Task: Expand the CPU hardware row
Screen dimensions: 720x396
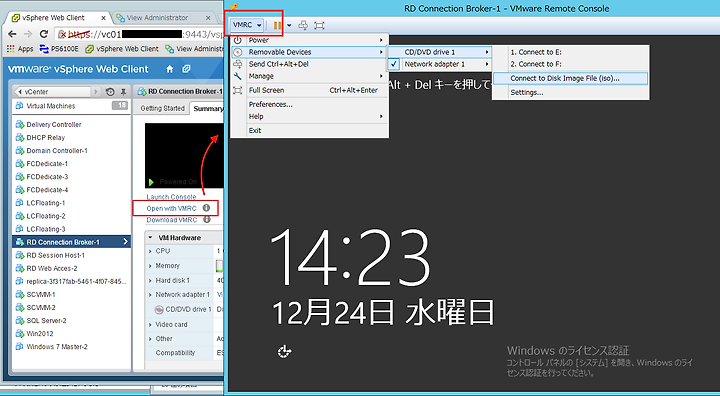Action: click(x=150, y=251)
